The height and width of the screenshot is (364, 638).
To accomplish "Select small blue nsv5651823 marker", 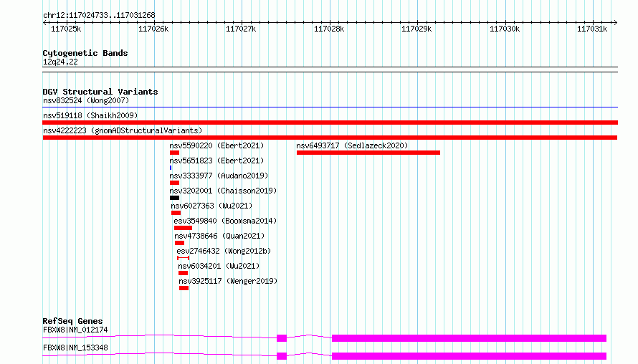I will click(x=171, y=168).
